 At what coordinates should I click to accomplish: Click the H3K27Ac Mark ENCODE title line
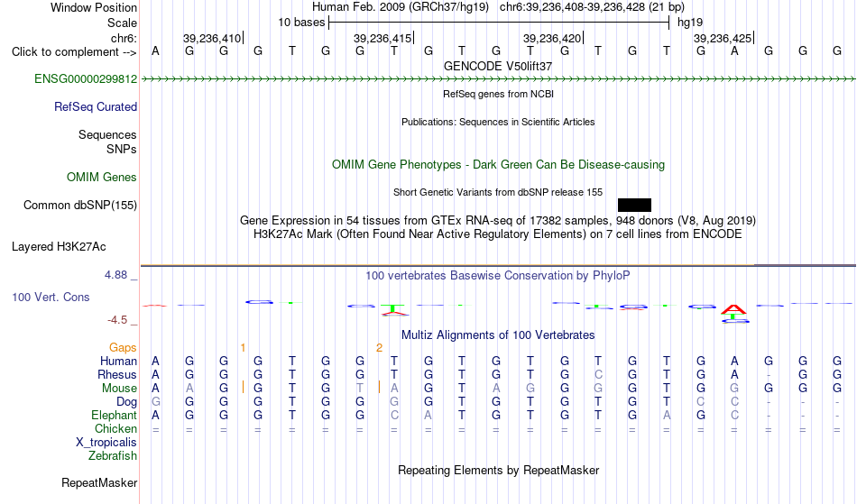pyautogui.click(x=498, y=234)
